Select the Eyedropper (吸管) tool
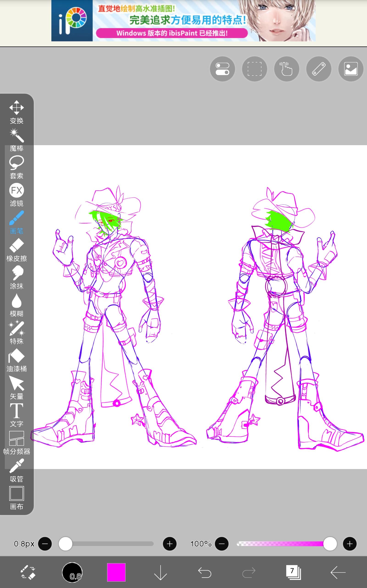 pos(17,470)
